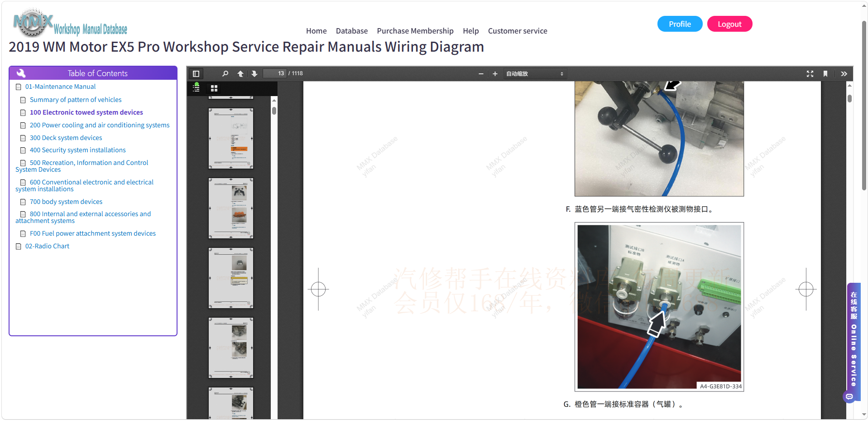Open the PDF viewer secondary tools menu

click(844, 74)
